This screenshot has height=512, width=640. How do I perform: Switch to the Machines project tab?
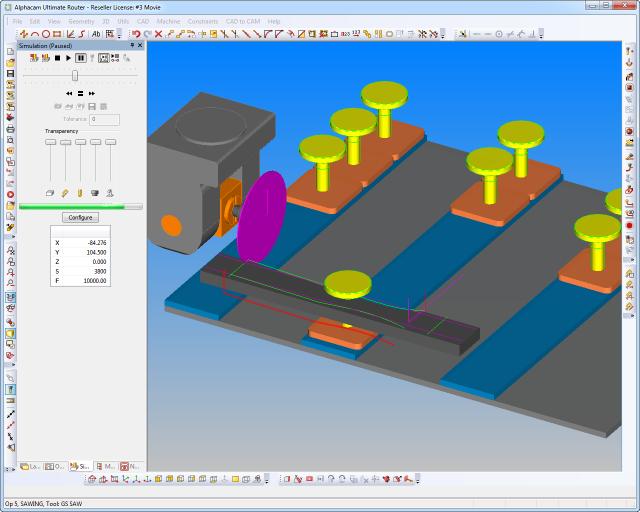pyautogui.click(x=106, y=466)
